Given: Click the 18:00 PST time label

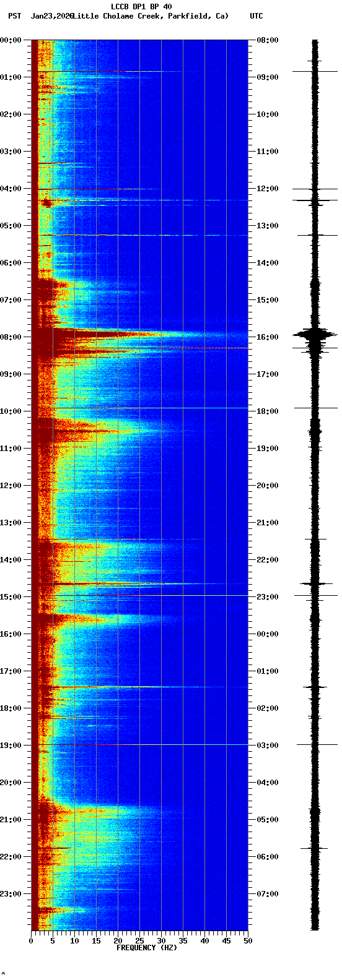Looking at the screenshot, I should (11, 708).
